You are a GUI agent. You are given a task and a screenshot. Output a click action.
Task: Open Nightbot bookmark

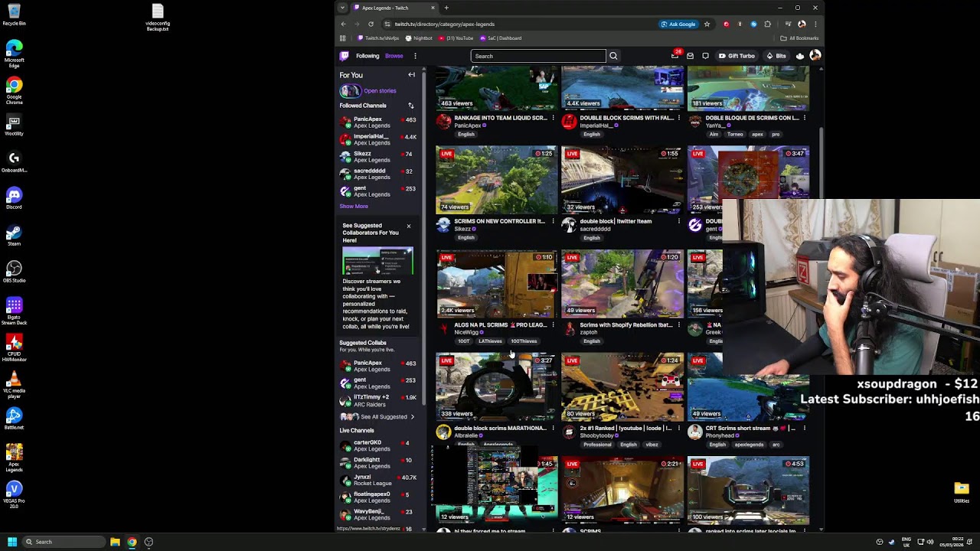pos(419,38)
